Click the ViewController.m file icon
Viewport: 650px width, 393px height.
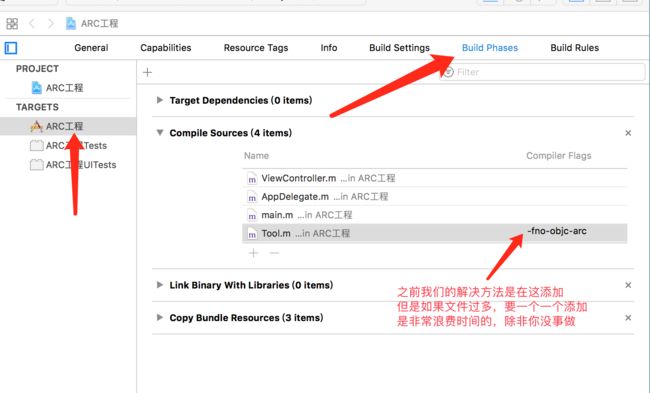252,179
